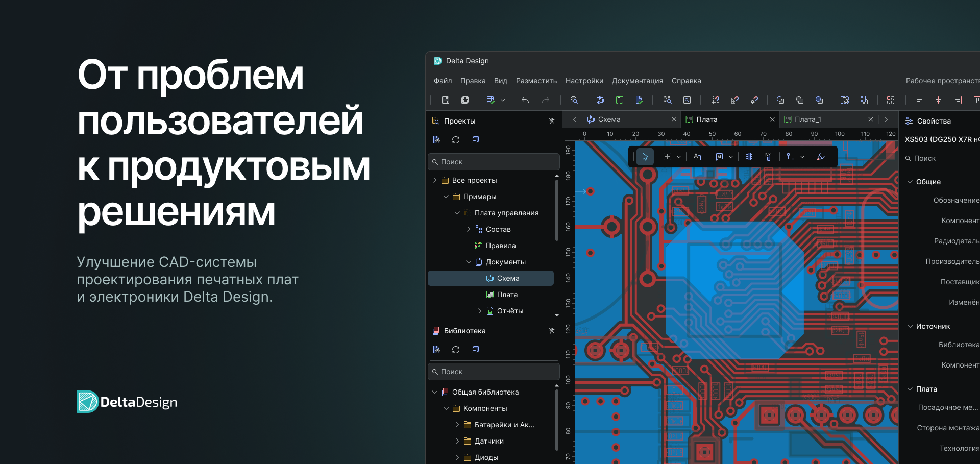Click the align left toolbar icon

click(x=919, y=100)
